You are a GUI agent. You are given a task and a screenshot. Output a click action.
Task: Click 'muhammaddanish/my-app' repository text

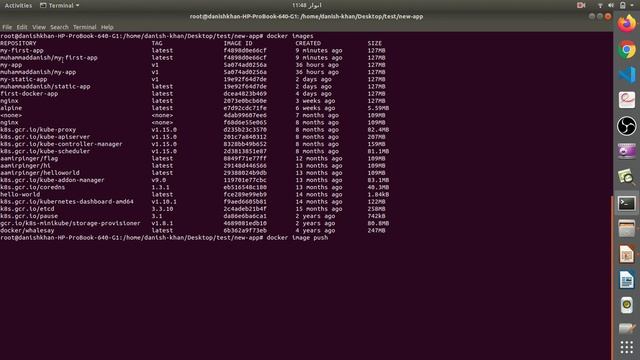38,72
